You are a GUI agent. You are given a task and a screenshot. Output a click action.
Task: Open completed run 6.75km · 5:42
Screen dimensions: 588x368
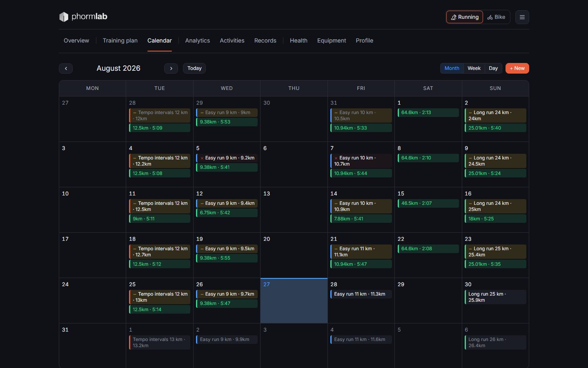pos(227,213)
